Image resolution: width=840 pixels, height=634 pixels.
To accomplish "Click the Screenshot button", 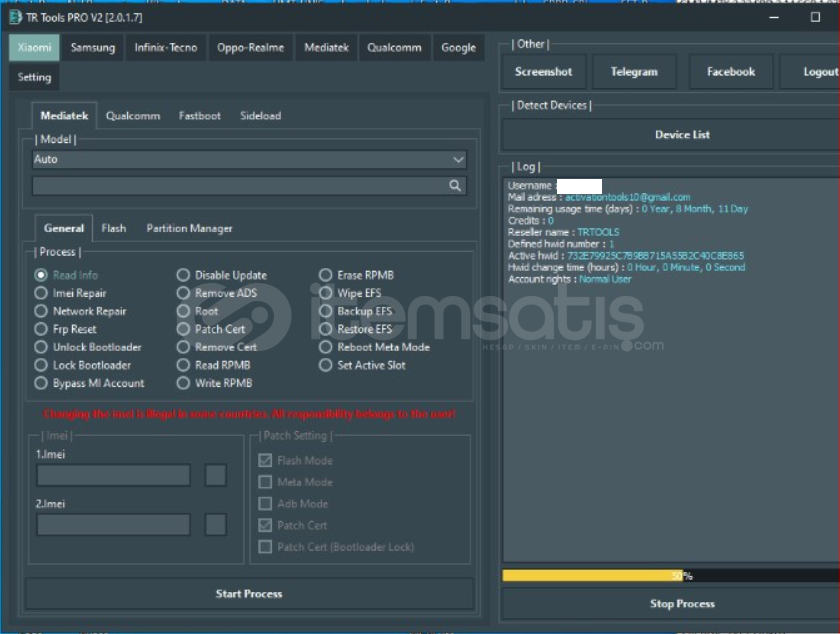I will click(543, 72).
